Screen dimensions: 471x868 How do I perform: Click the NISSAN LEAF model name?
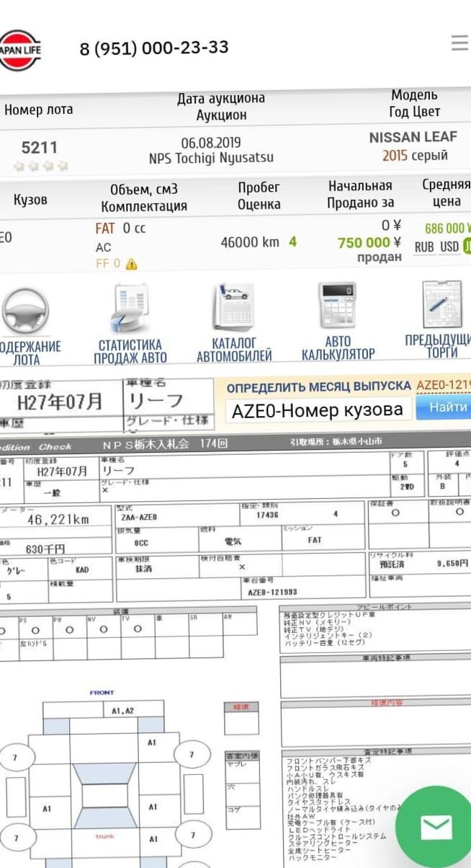(x=413, y=137)
